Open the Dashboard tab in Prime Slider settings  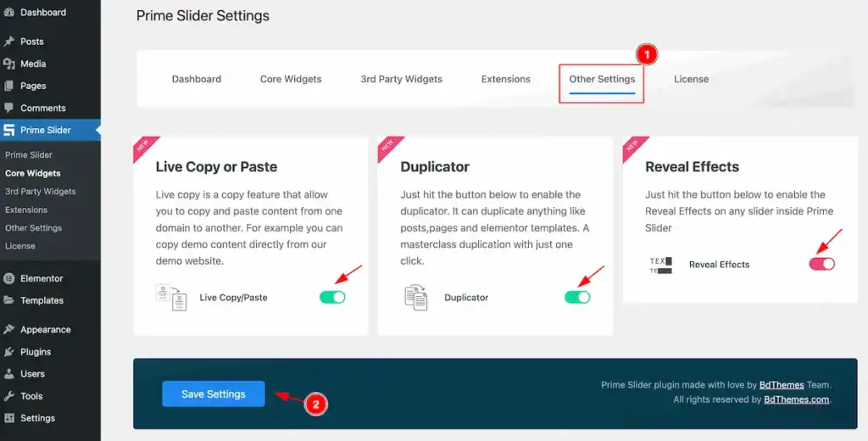[x=197, y=79]
